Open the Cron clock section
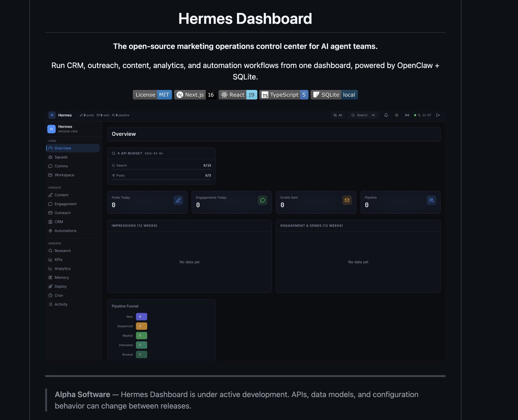 click(58, 295)
